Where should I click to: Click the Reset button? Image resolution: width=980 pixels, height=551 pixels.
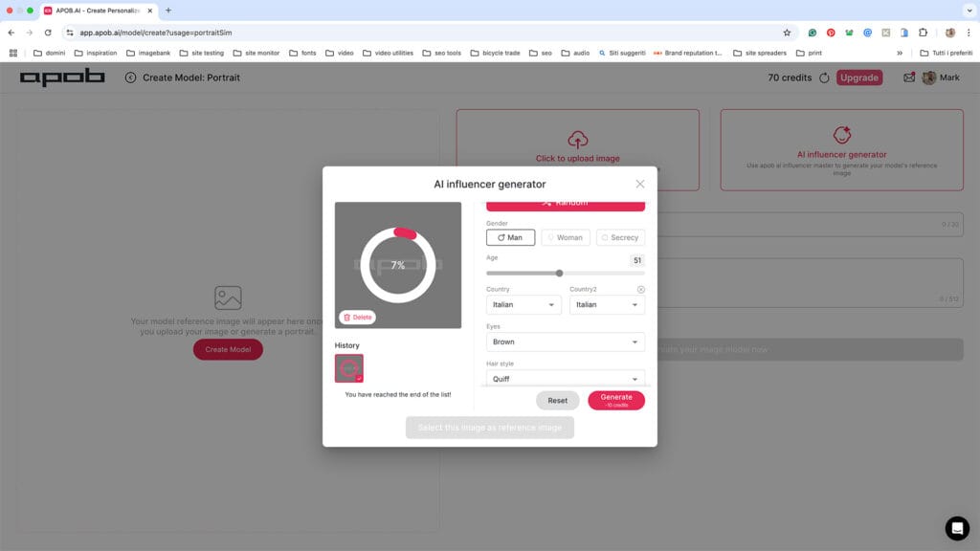(x=557, y=401)
